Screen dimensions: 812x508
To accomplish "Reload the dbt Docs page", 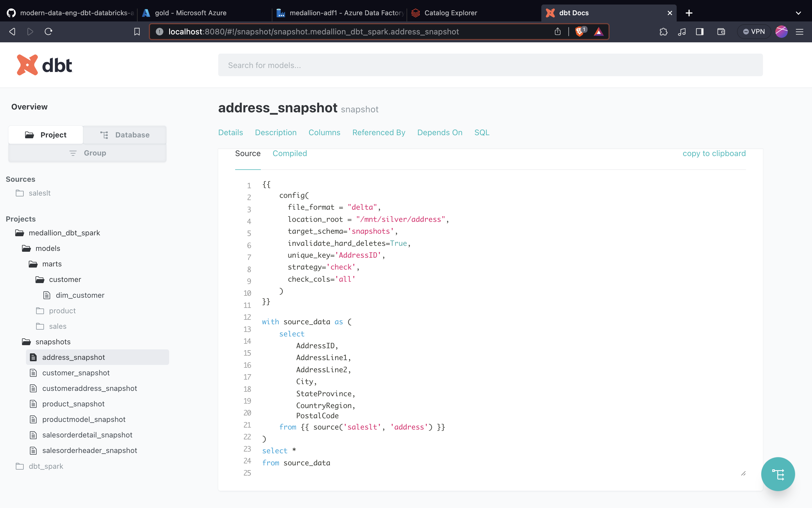I will point(48,32).
